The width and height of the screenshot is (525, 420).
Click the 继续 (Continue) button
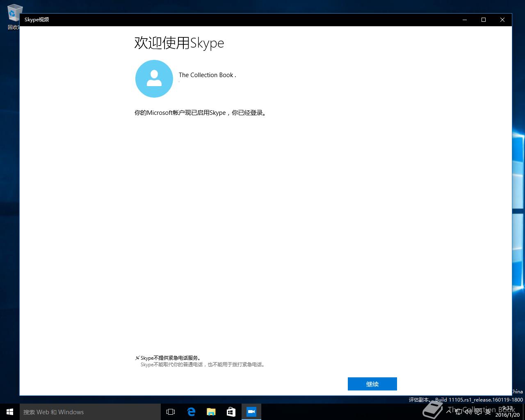(372, 384)
